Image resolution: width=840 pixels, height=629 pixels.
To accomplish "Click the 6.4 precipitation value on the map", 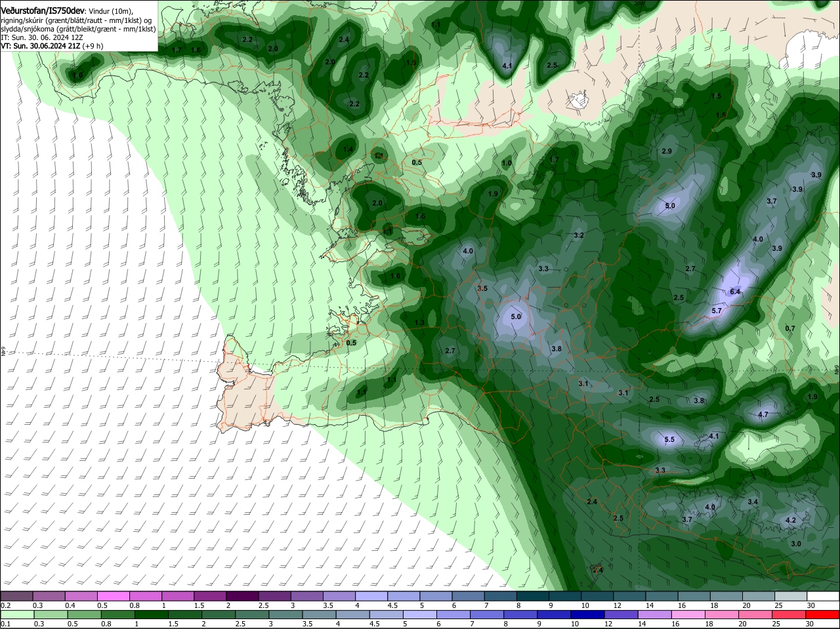I will pos(735,292).
